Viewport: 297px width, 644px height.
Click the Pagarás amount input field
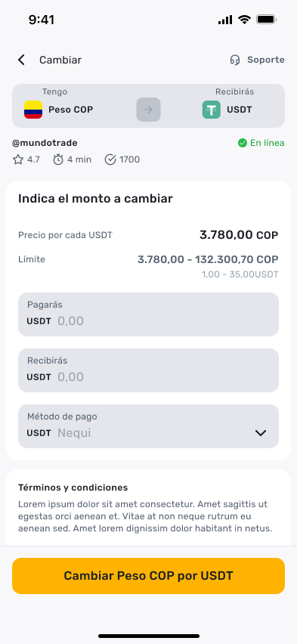coord(148,314)
